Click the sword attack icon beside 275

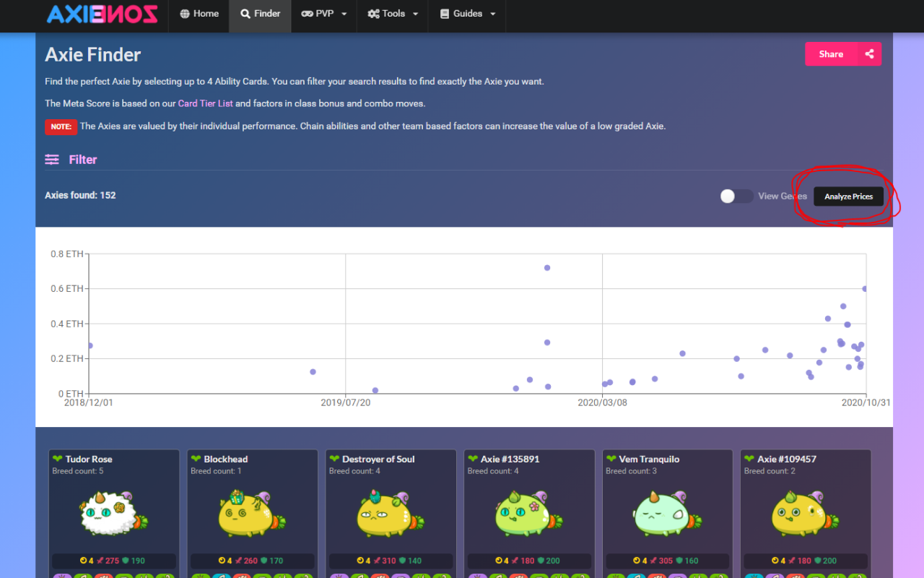100,561
